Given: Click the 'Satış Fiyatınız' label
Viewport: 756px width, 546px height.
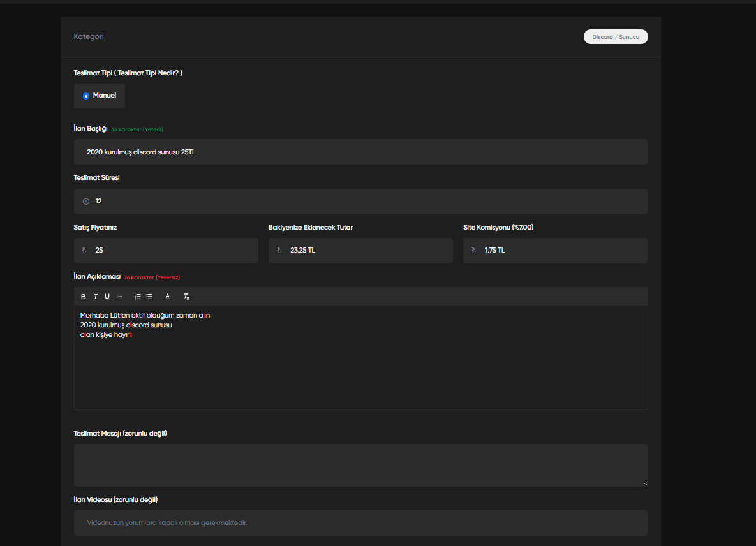Looking at the screenshot, I should pos(95,228).
